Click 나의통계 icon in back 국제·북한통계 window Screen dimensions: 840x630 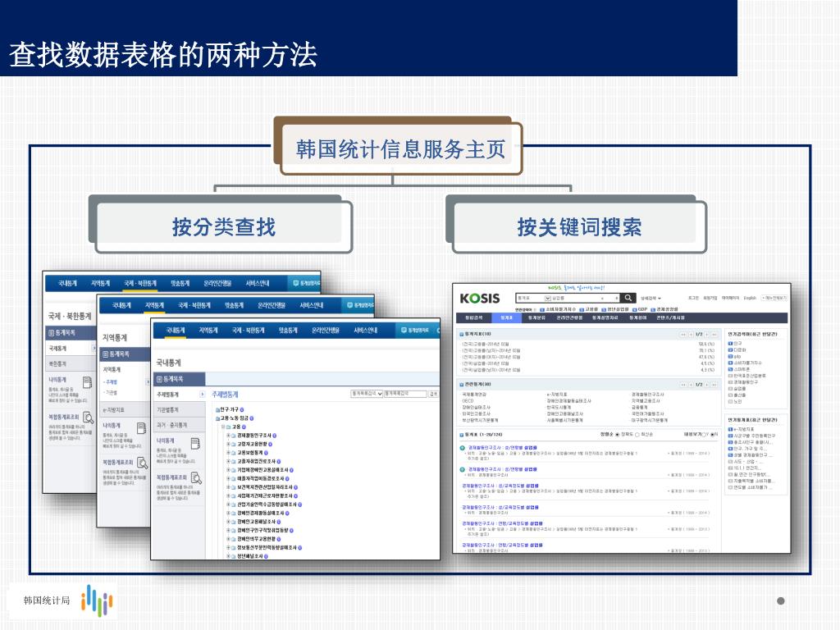(x=87, y=382)
